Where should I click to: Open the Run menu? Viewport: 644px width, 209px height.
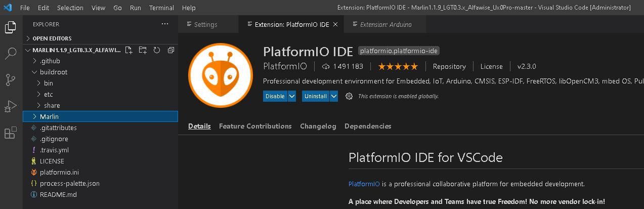click(x=136, y=8)
